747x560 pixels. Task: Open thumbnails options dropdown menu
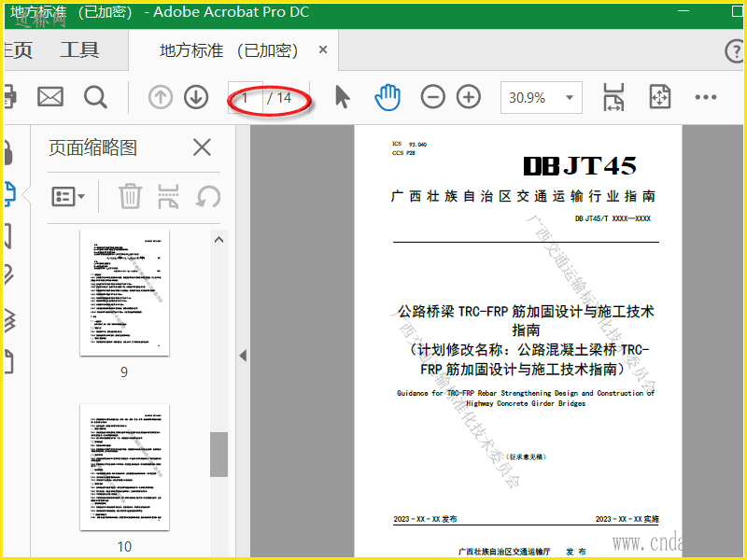68,196
